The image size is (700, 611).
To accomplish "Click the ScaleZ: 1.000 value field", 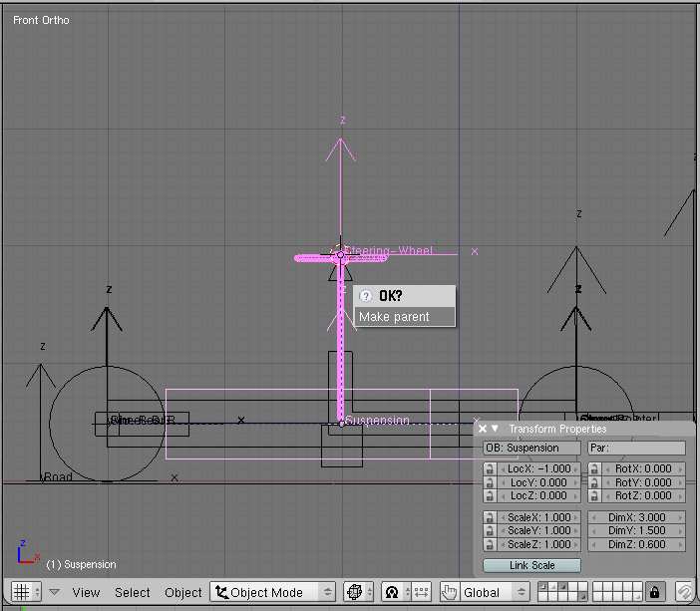I will [x=538, y=544].
